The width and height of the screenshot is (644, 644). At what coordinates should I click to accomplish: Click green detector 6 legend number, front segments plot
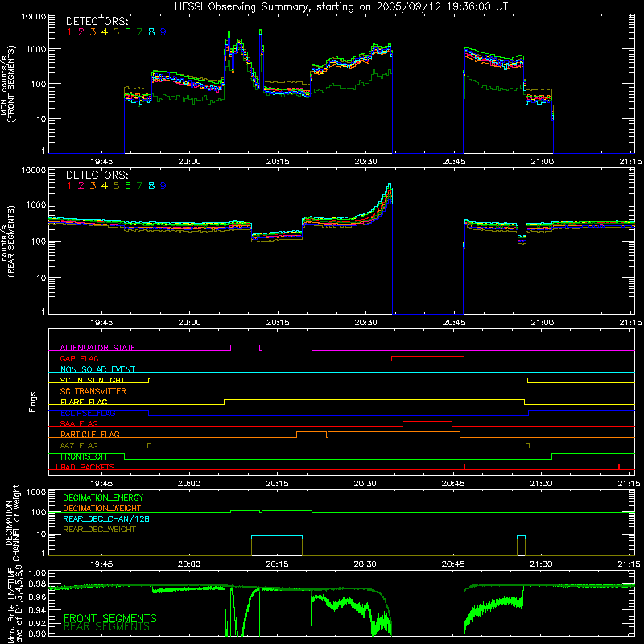click(128, 32)
